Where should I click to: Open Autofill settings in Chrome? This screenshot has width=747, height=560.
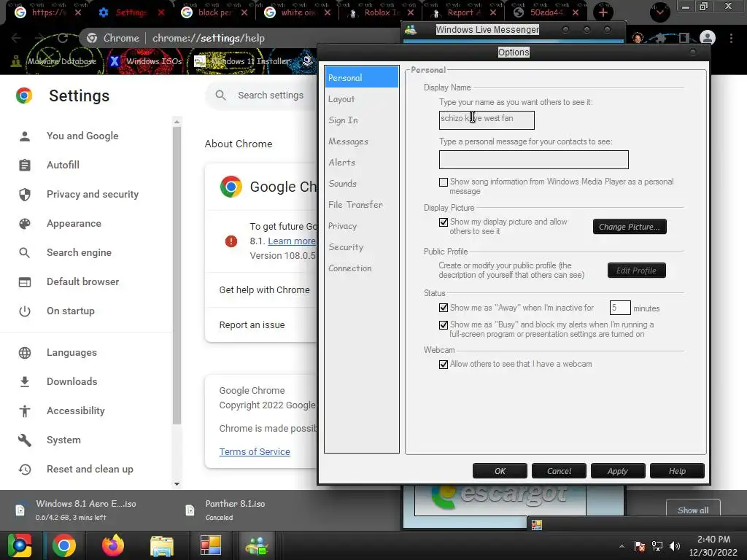(63, 165)
